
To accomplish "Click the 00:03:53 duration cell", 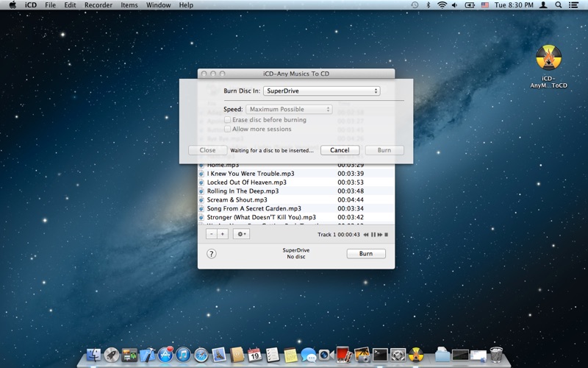I will click(351, 182).
